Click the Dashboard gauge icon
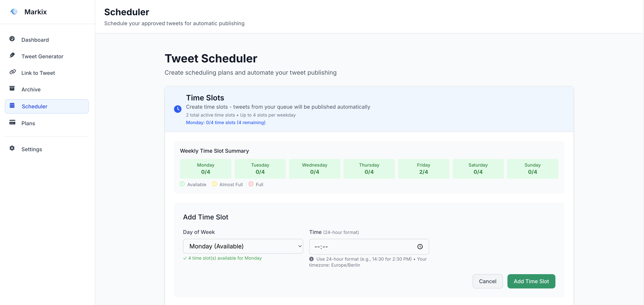Viewport: 644px width, 305px height. pyautogui.click(x=12, y=39)
